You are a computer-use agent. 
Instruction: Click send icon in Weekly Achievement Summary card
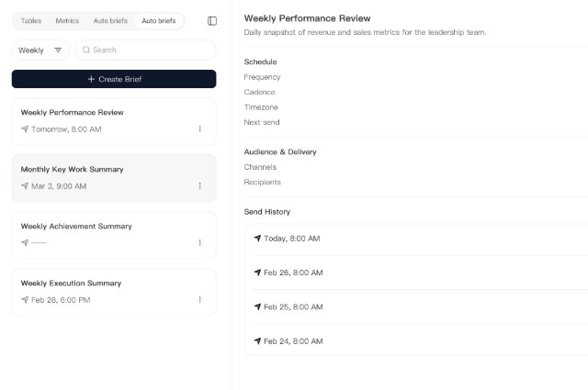[x=25, y=243]
